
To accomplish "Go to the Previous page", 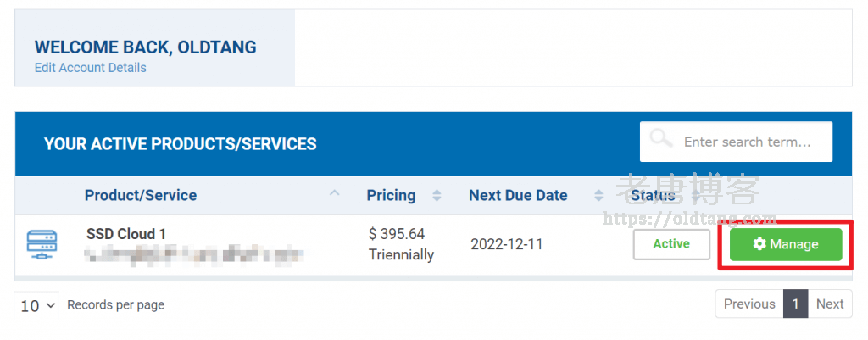I will point(749,304).
